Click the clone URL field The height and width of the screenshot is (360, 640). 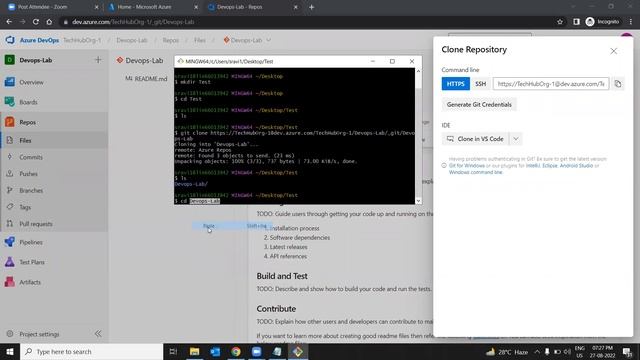click(x=551, y=84)
